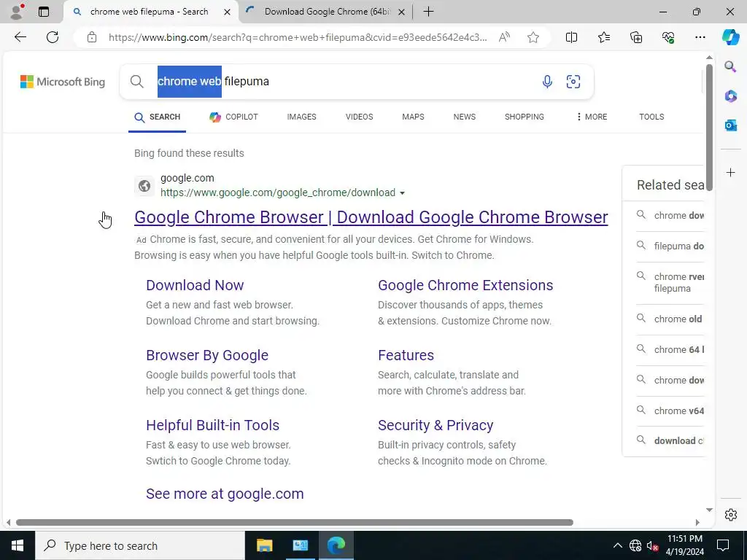This screenshot has height=560, width=747.
Task: Select the SEARCH results tab
Action: click(x=158, y=117)
